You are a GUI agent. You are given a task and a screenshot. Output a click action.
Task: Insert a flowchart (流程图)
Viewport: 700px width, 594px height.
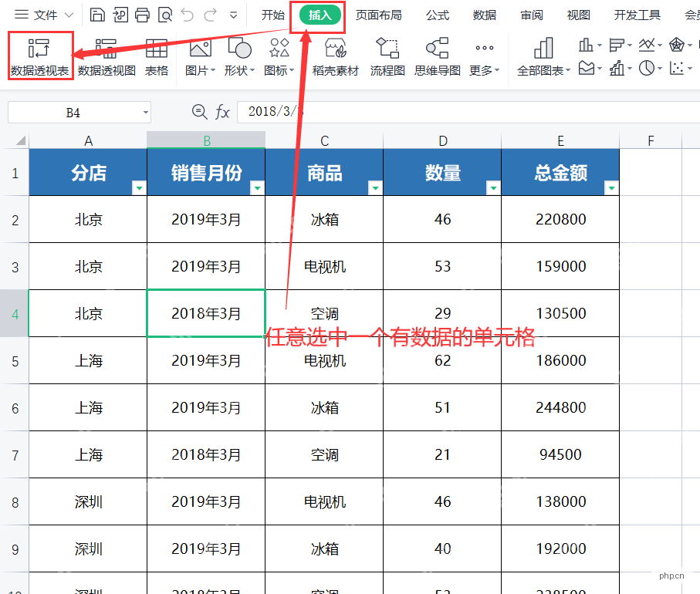coord(387,56)
